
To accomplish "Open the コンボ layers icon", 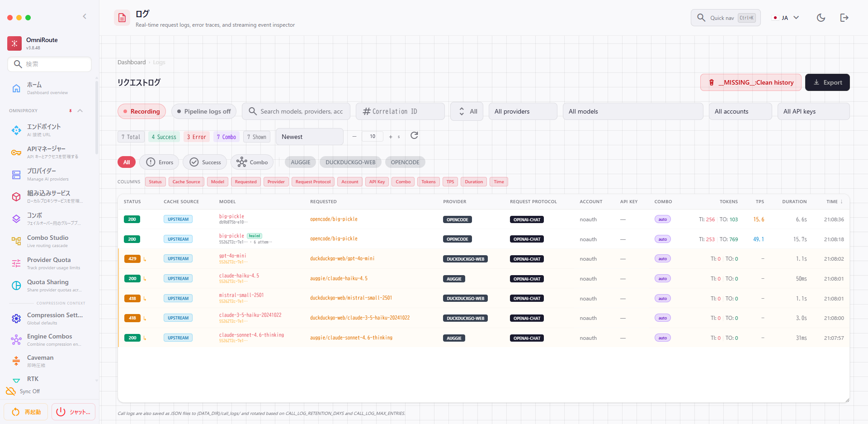I will click(16, 219).
